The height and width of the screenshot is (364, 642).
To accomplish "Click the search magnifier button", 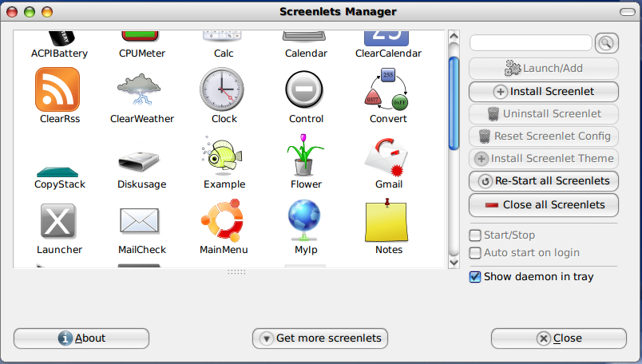I will point(606,43).
